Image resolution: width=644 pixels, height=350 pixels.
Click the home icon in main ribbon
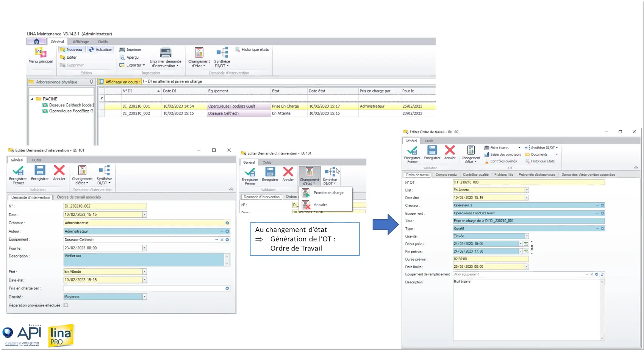click(x=36, y=41)
